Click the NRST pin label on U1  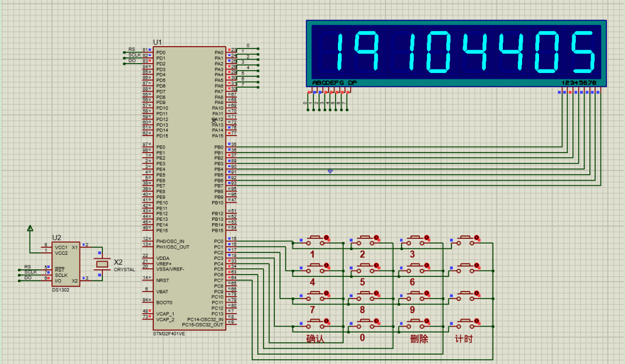[163, 280]
